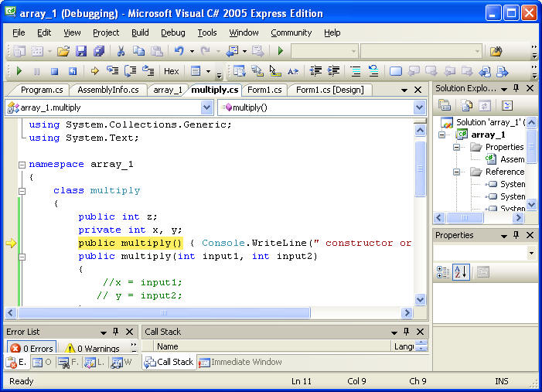This screenshot has height=392, width=542.
Task: Switch to the Form1.cs [Design] tab
Action: (329, 90)
